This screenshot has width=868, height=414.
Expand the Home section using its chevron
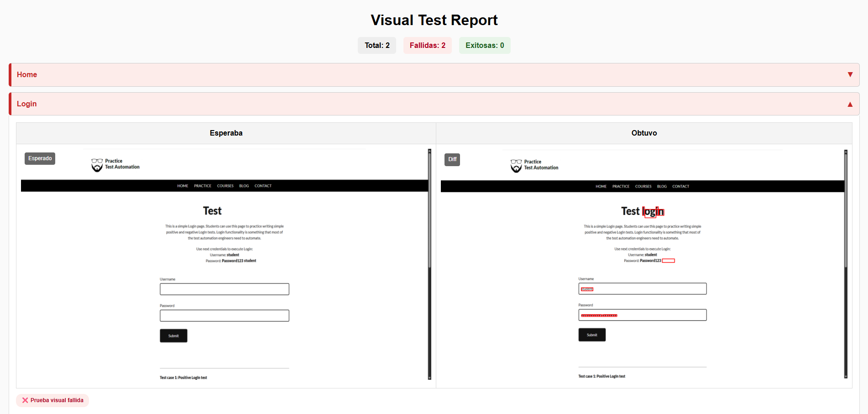pyautogui.click(x=850, y=74)
